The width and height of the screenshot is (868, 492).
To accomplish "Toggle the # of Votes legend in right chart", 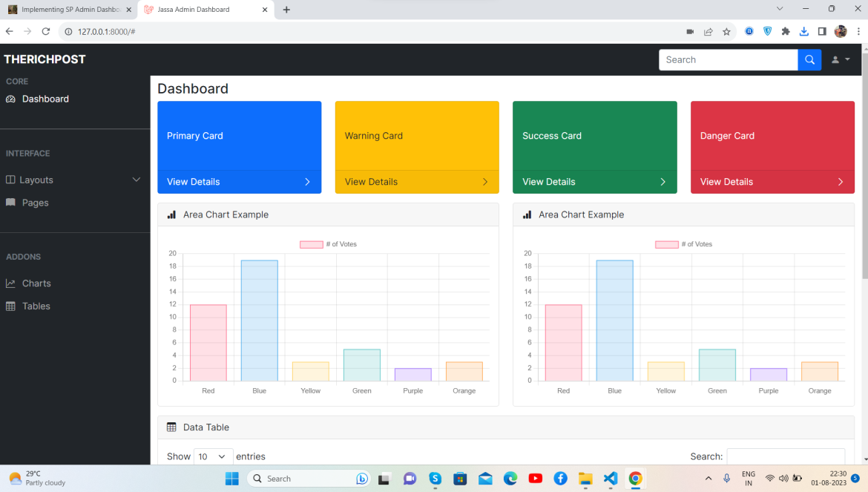I will pos(683,244).
